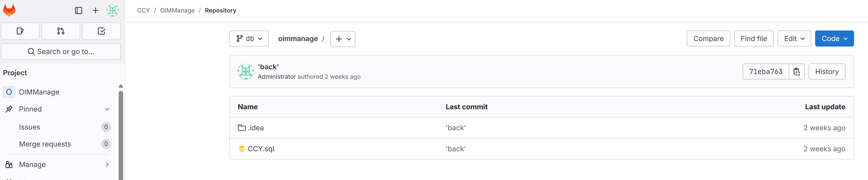
Task: Open the Edit dropdown
Action: (x=794, y=39)
